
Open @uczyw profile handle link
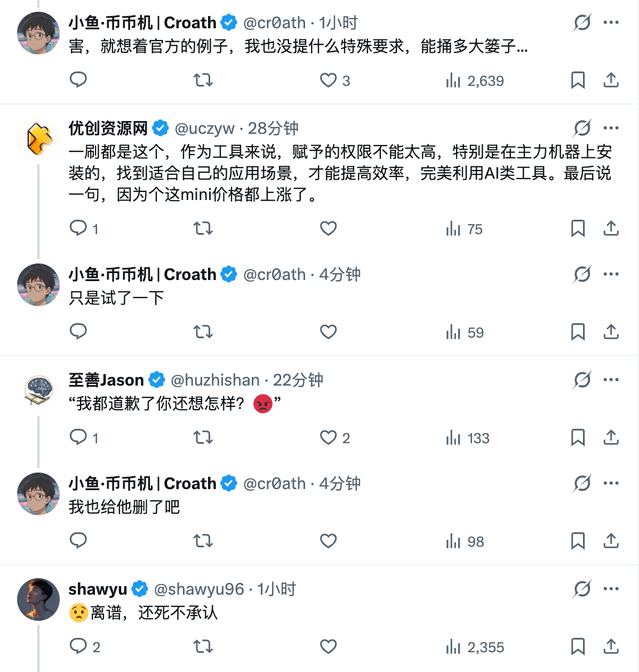coord(205,129)
